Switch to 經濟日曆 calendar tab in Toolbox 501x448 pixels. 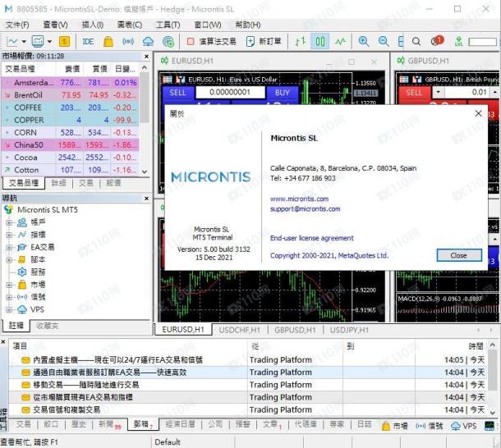coord(180,424)
